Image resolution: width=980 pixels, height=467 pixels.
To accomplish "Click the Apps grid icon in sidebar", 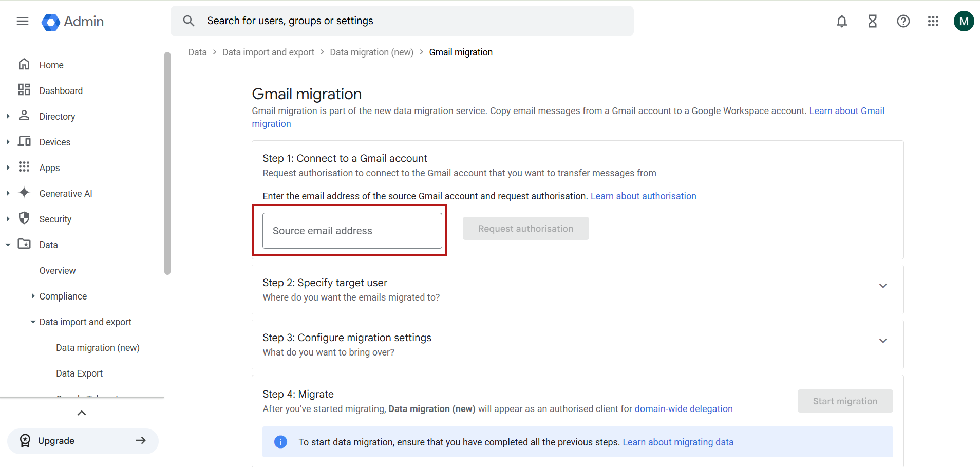I will [24, 167].
